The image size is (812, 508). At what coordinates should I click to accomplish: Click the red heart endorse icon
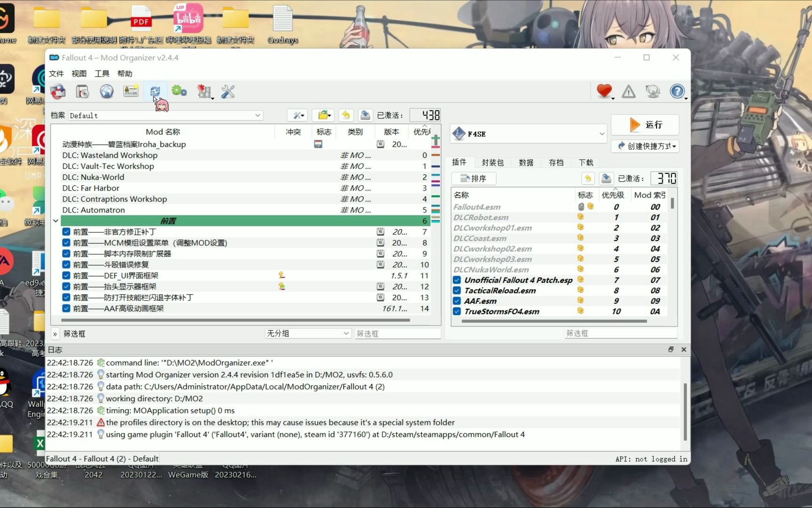tap(605, 91)
